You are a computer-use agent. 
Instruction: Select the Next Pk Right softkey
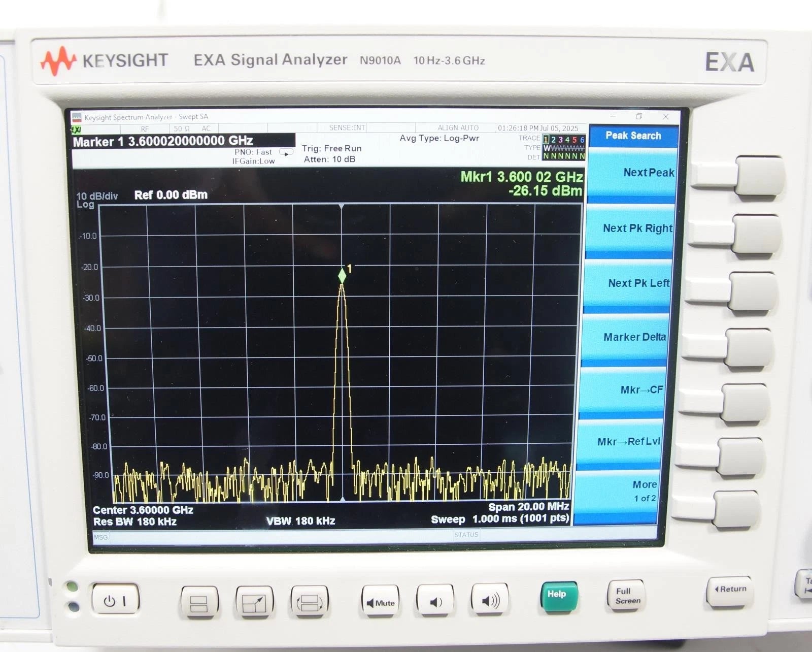click(x=630, y=229)
